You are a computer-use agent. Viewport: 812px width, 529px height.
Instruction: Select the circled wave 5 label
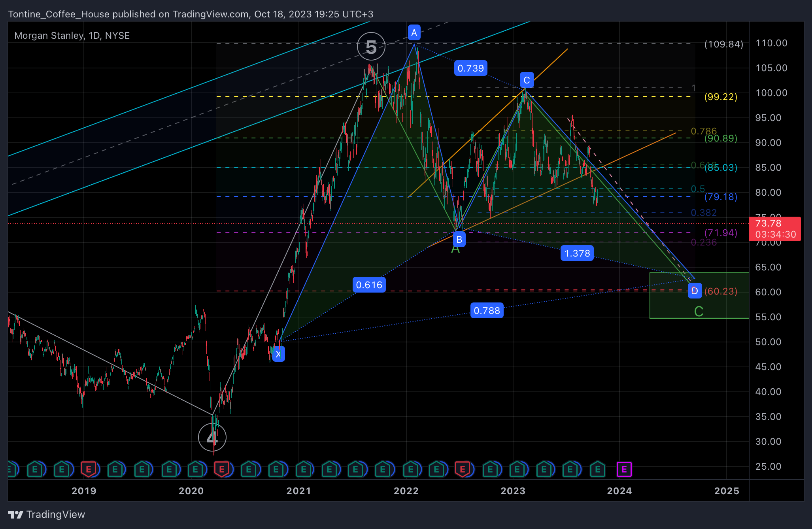pyautogui.click(x=371, y=47)
